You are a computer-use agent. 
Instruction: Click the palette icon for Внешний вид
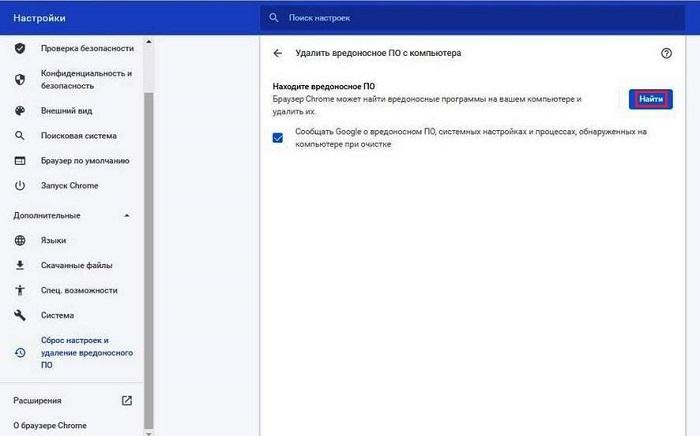tap(20, 111)
